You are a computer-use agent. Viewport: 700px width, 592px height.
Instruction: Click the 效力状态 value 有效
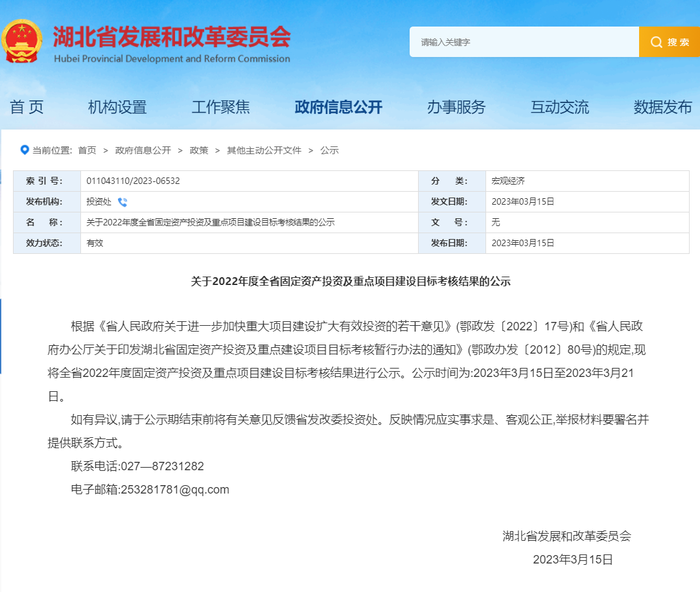tap(95, 243)
